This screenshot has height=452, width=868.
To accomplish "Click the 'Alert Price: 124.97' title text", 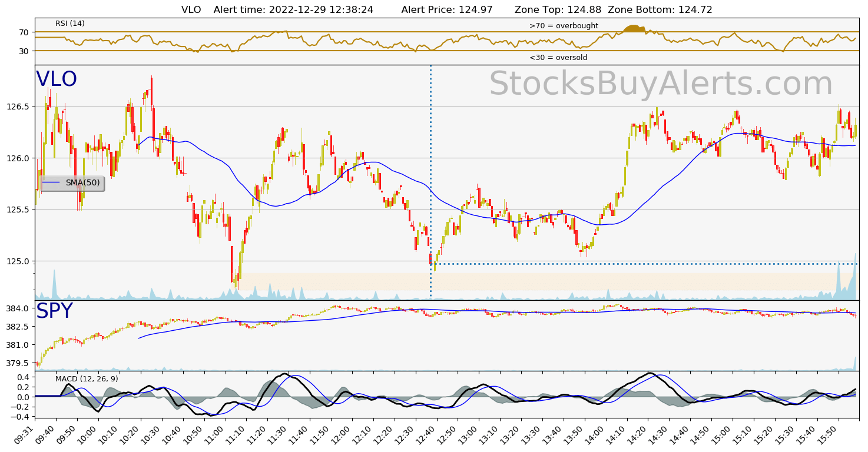I will pos(447,9).
